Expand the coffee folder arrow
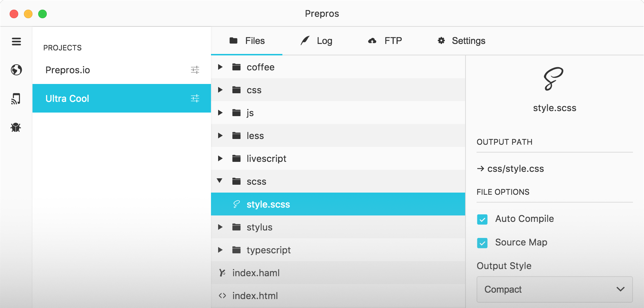This screenshot has width=644, height=308. coord(220,67)
